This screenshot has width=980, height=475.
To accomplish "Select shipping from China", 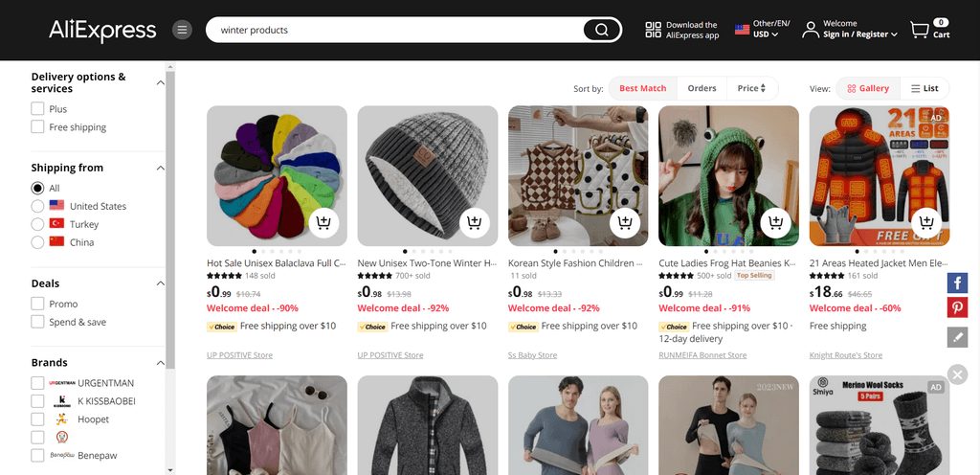I will tap(37, 242).
